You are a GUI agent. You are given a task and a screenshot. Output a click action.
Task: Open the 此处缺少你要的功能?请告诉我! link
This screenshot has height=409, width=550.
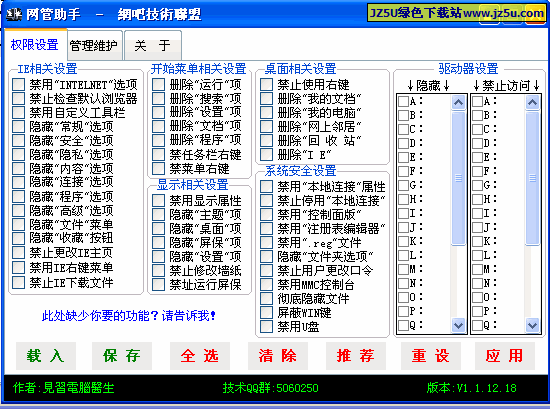tap(129, 316)
